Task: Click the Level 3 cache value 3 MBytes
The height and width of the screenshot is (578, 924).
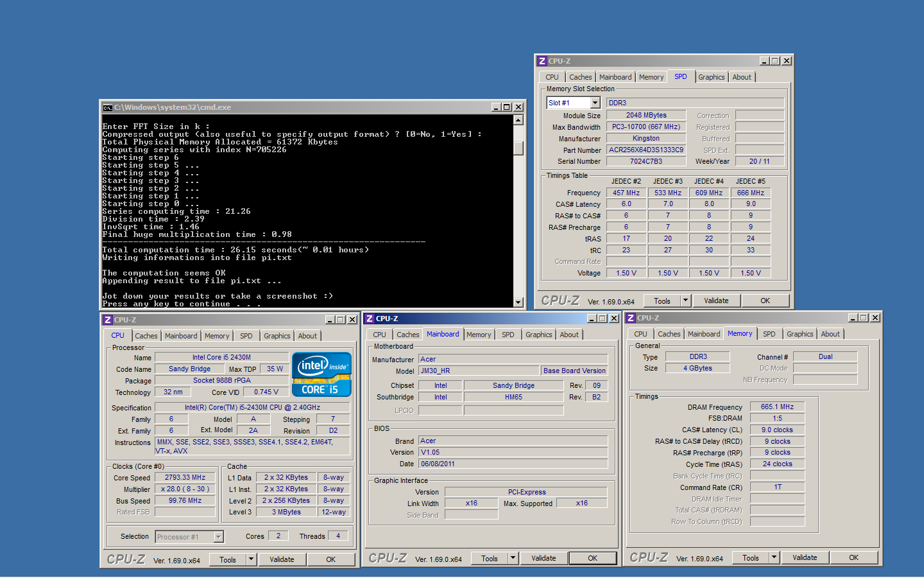Action: tap(286, 512)
